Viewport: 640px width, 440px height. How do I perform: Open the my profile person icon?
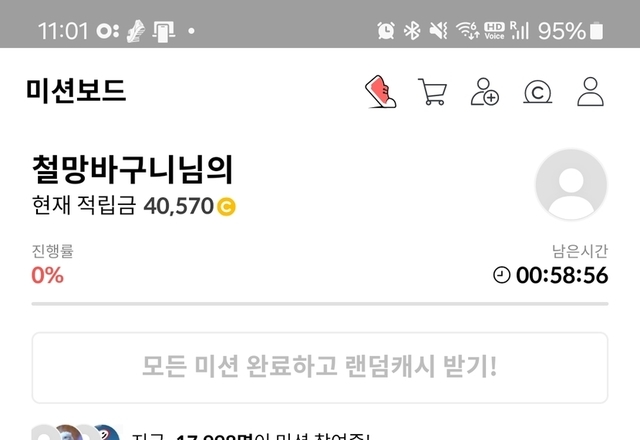(590, 91)
